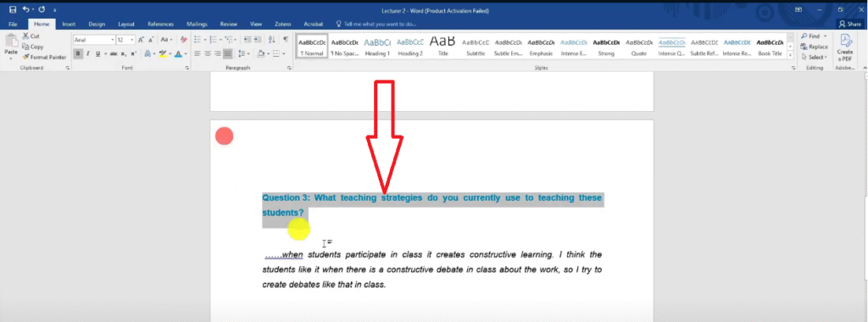Open Font dialog launcher
Image resolution: width=868 pixels, height=322 pixels.
187,68
